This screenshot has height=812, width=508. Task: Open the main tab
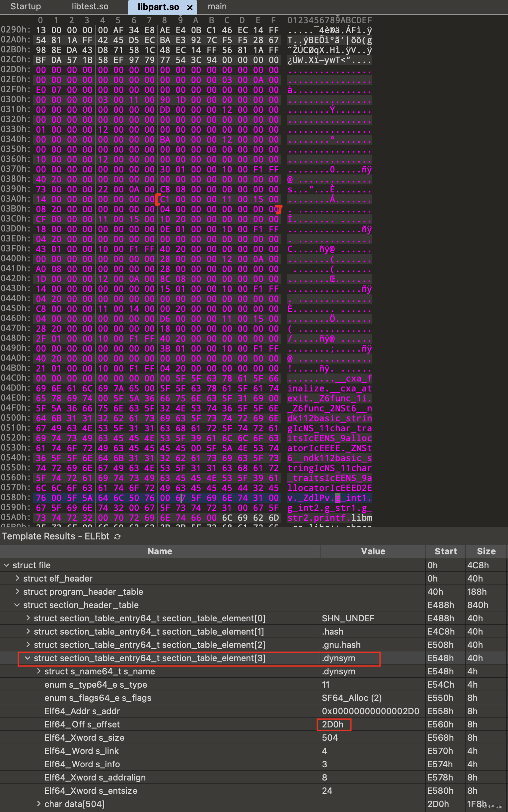point(217,6)
